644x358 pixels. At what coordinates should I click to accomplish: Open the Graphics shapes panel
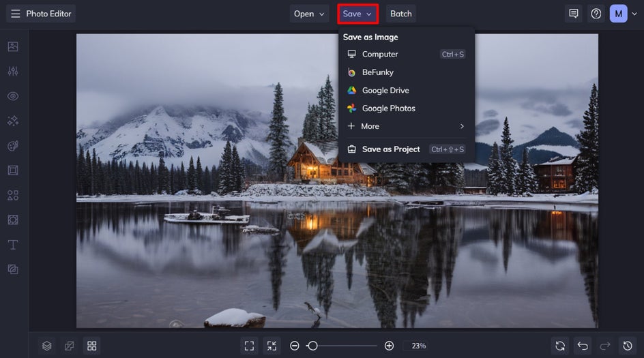pyautogui.click(x=13, y=195)
